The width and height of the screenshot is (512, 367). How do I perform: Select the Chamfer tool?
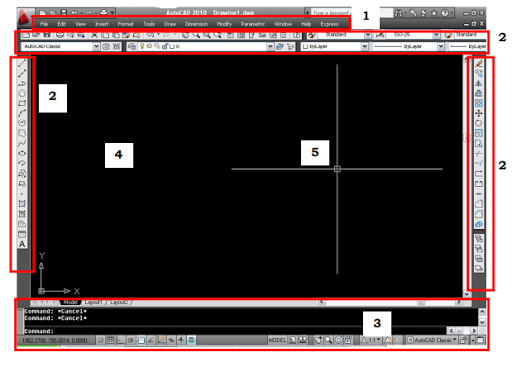click(479, 204)
